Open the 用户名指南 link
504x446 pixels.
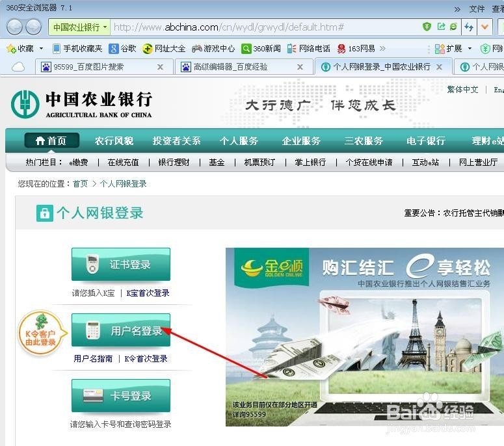coord(93,359)
